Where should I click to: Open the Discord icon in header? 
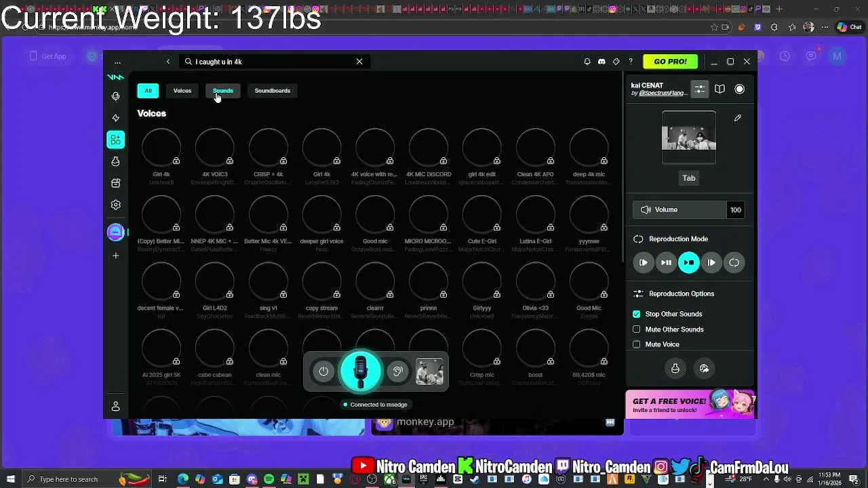click(601, 62)
